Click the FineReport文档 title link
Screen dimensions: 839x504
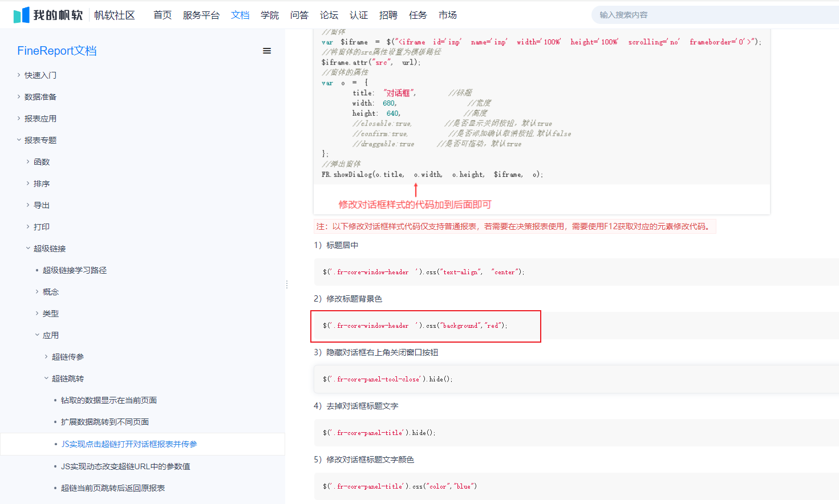tap(57, 51)
